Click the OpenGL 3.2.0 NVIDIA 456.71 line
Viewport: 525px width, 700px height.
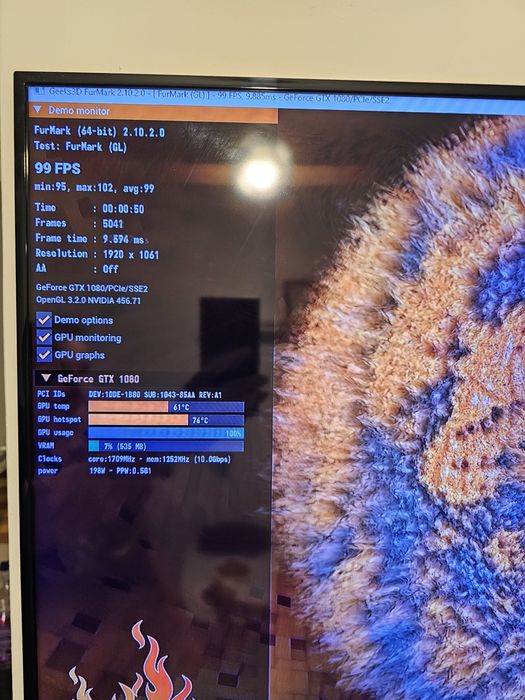point(88,300)
